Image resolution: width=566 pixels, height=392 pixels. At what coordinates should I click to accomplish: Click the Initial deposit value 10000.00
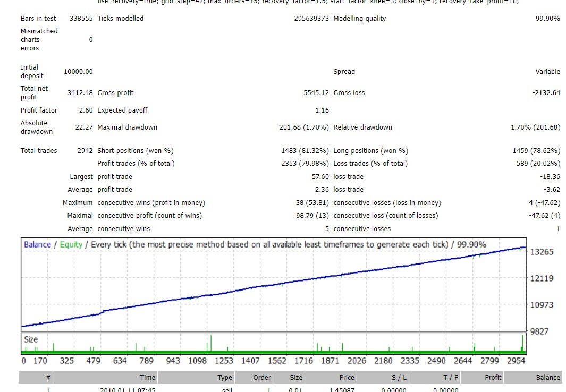coord(78,71)
